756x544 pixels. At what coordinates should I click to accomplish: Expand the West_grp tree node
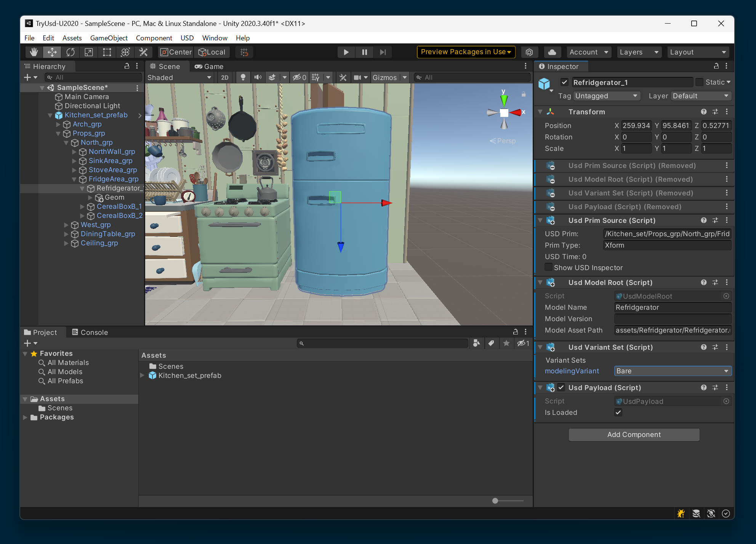click(66, 225)
